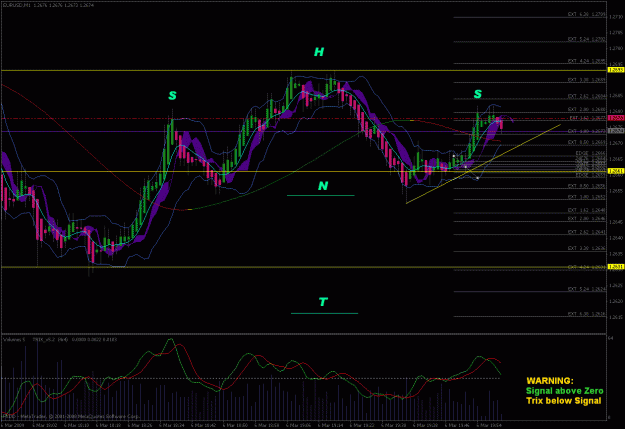Click the 1.2700 price axis label
This screenshot has width=625, height=429.
point(616,48)
